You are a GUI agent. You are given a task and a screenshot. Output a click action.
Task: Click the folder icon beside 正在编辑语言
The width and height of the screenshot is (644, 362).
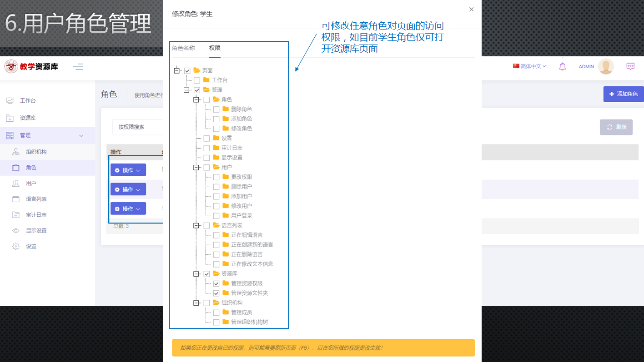226,235
